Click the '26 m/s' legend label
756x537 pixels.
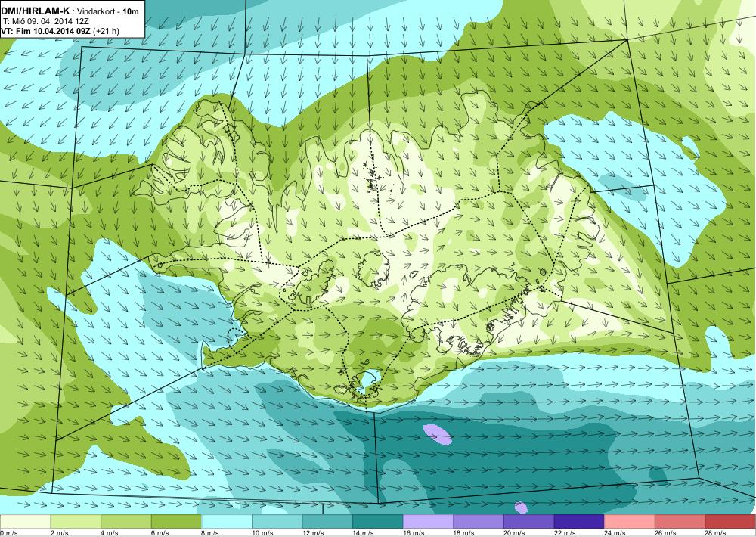coord(665,533)
